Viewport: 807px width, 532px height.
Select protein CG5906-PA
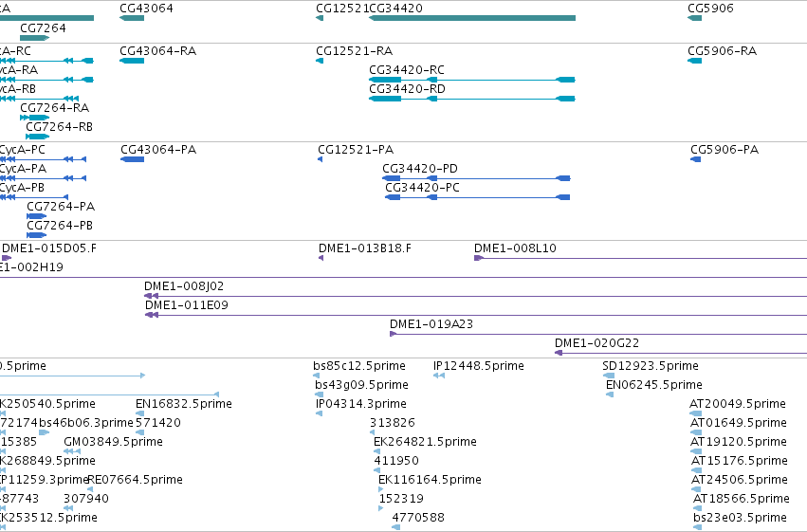coord(724,150)
